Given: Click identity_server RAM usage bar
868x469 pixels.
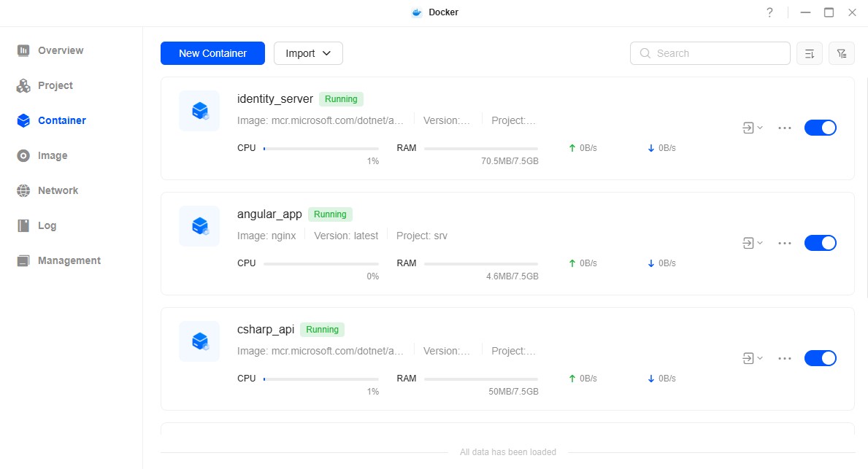Looking at the screenshot, I should (481, 148).
